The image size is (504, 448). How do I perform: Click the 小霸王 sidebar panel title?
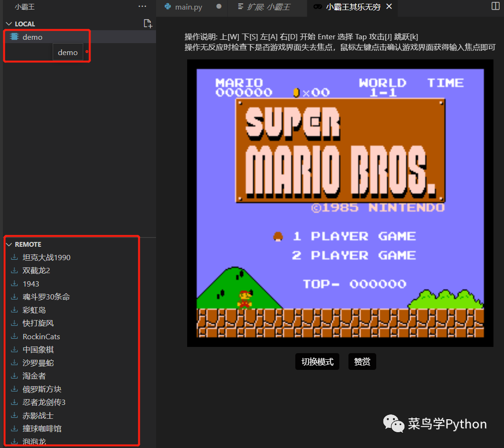(25, 7)
